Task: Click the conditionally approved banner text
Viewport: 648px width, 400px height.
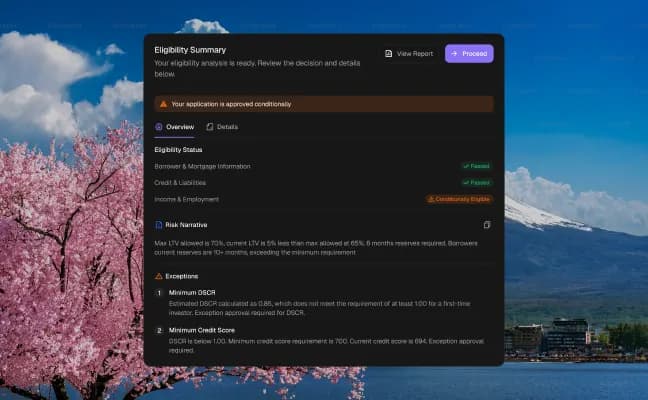Action: pyautogui.click(x=231, y=104)
